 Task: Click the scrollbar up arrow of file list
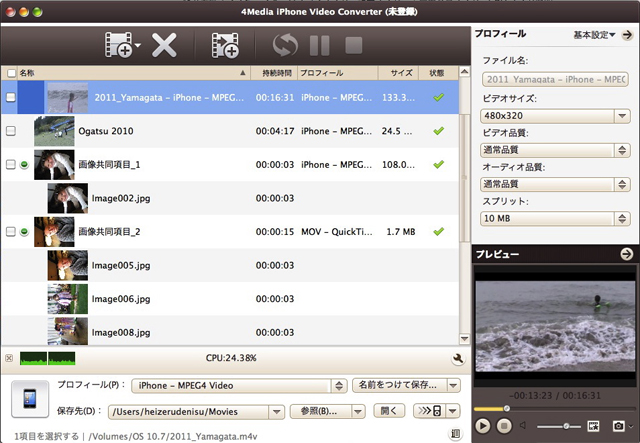pyautogui.click(x=464, y=72)
